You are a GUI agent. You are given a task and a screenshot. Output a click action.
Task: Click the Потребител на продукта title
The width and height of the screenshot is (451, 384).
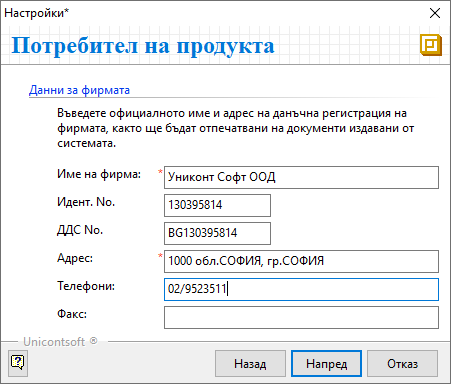[143, 45]
